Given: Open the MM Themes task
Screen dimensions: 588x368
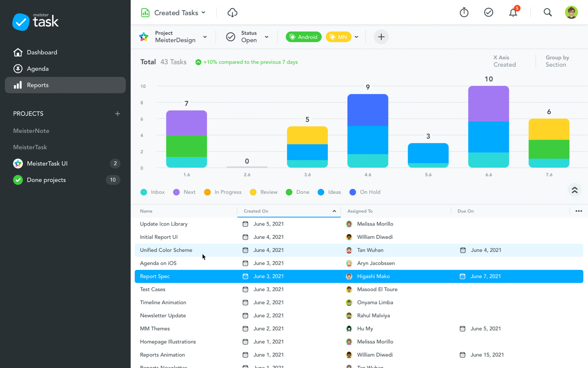Looking at the screenshot, I should tap(155, 329).
